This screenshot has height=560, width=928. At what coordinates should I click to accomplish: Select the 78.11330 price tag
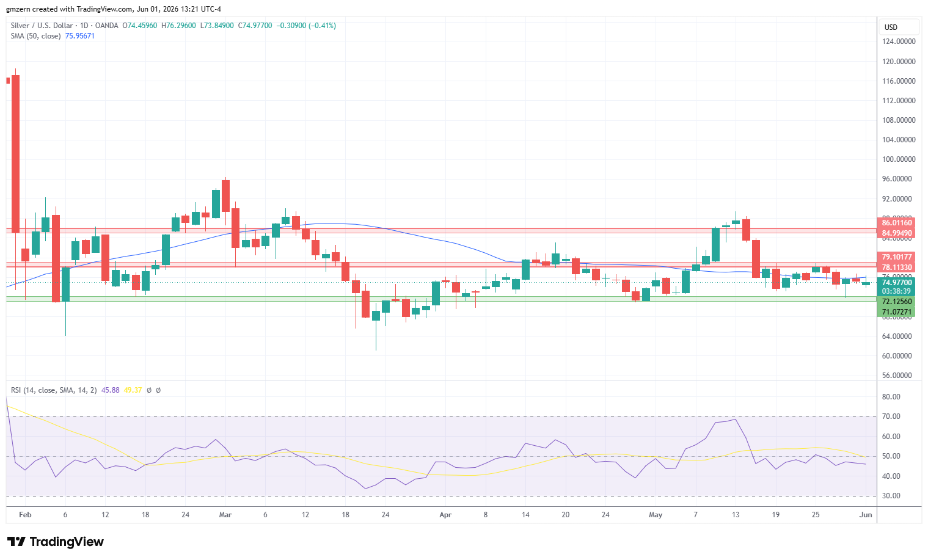897,267
